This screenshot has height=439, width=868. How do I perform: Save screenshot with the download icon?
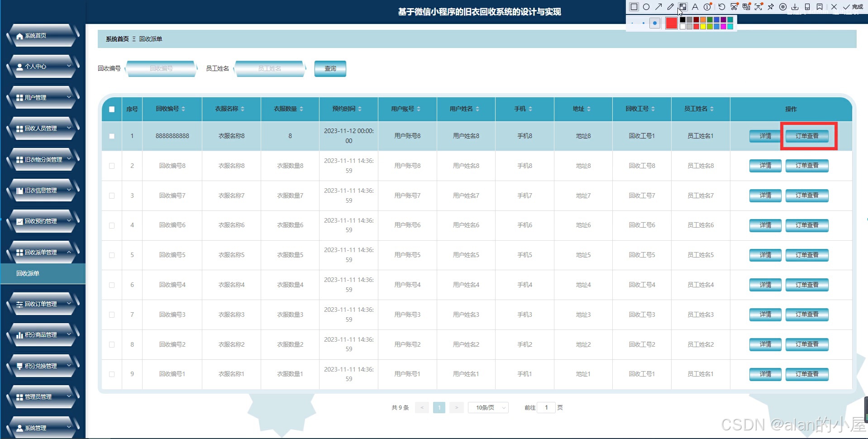pyautogui.click(x=795, y=7)
